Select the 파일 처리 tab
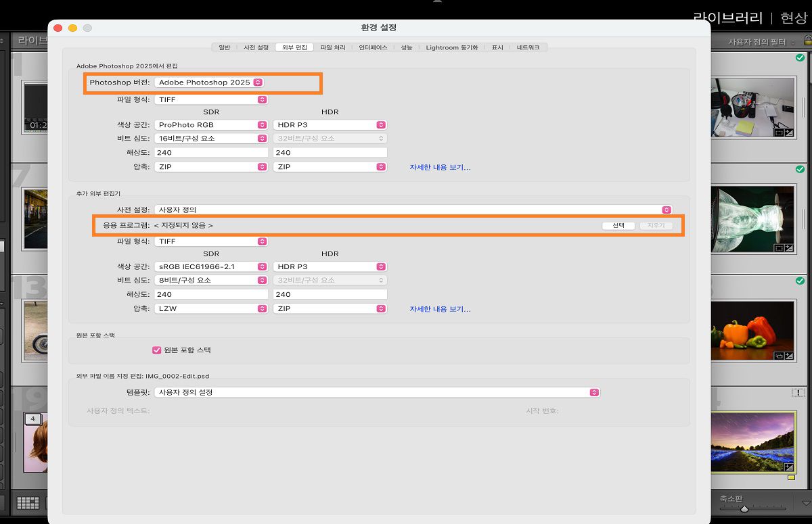Image resolution: width=812 pixels, height=524 pixels. [333, 47]
